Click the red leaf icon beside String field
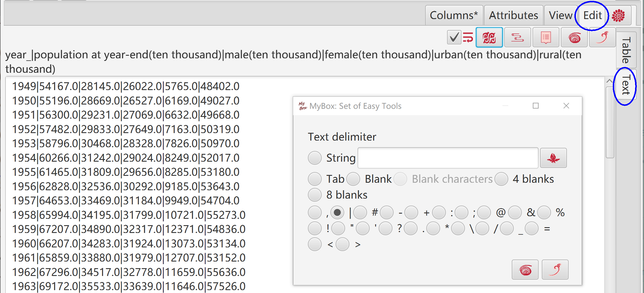The height and width of the screenshot is (293, 644). [553, 158]
